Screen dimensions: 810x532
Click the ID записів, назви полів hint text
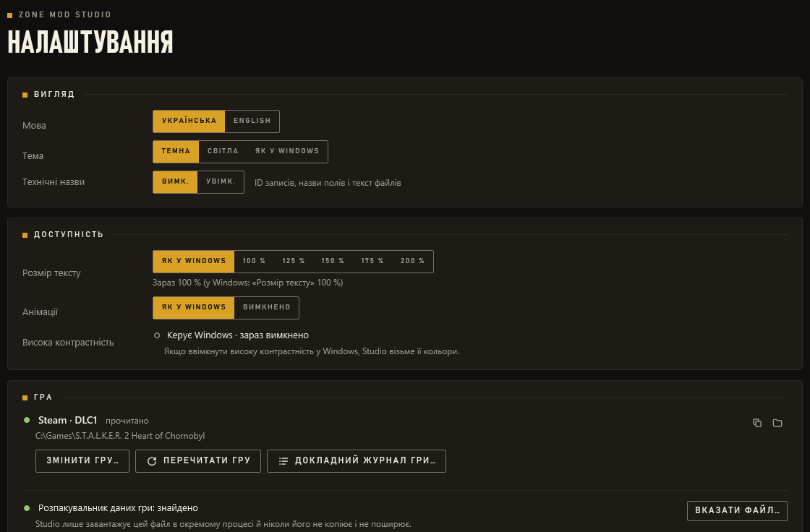328,183
